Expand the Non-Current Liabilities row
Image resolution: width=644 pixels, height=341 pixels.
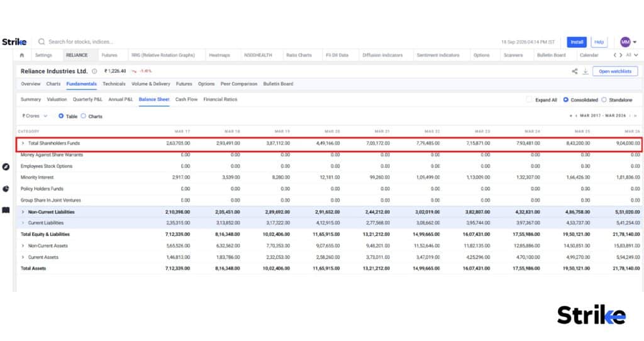(x=23, y=212)
